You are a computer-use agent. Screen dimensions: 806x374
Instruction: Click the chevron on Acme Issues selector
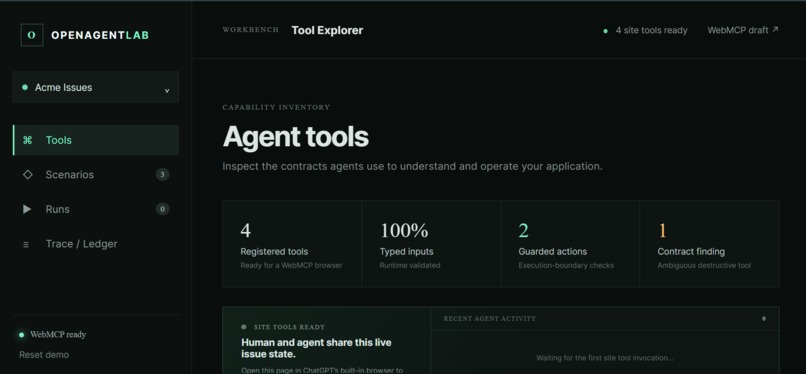pyautogui.click(x=167, y=90)
